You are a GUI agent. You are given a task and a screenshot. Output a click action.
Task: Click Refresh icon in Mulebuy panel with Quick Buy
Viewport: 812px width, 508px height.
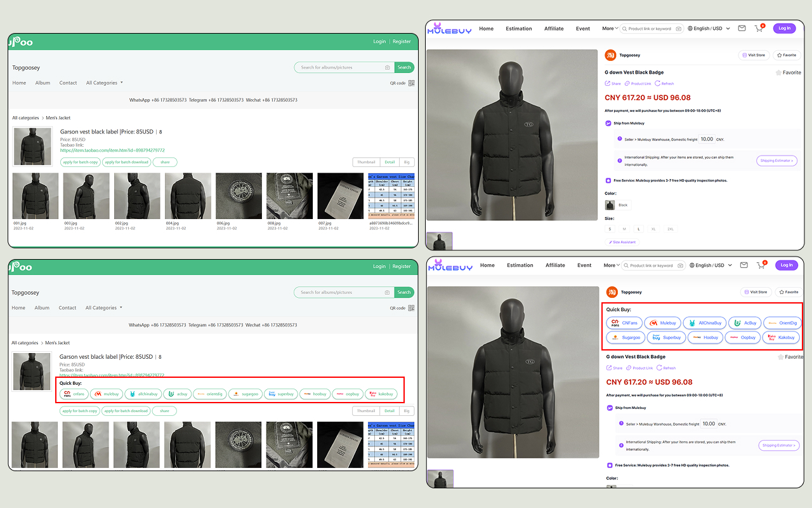(x=660, y=368)
